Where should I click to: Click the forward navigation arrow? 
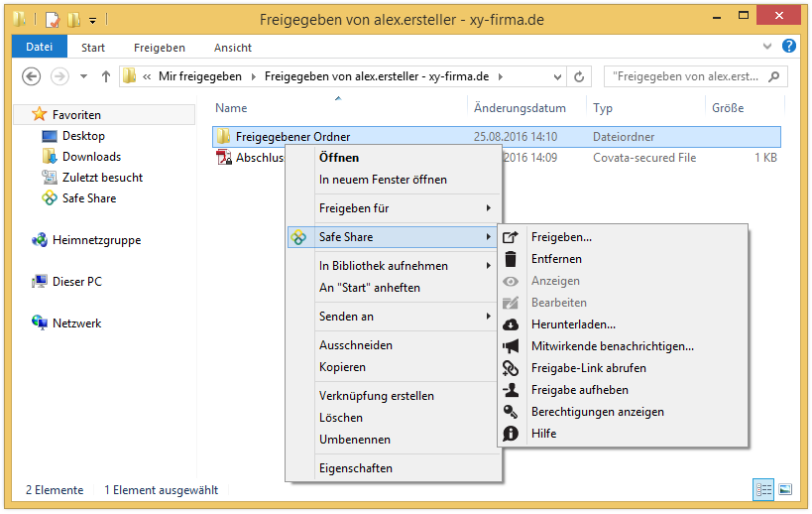[59, 76]
